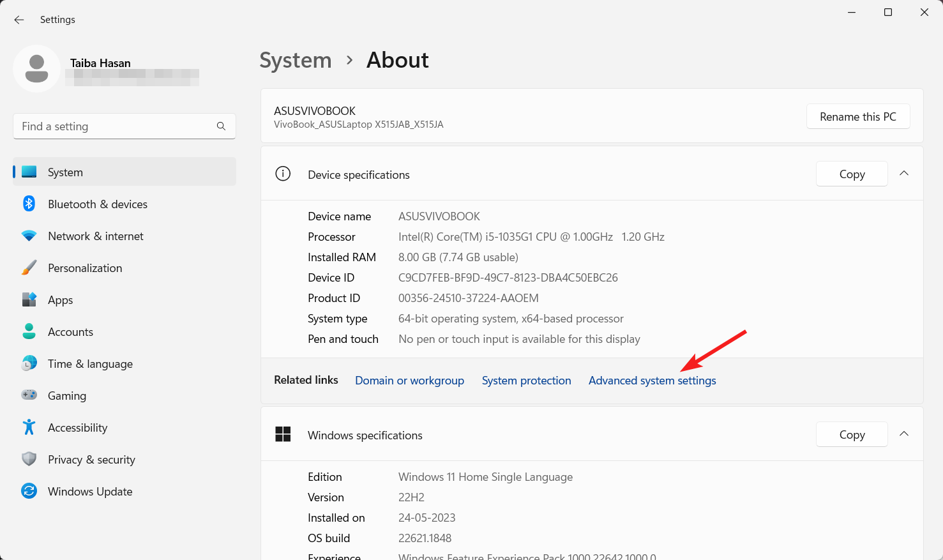Click the Device specifications info icon
The image size is (943, 560).
click(x=283, y=174)
